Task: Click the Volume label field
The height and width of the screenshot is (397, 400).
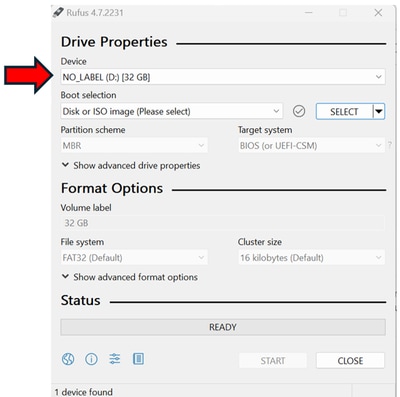Action: [223, 223]
